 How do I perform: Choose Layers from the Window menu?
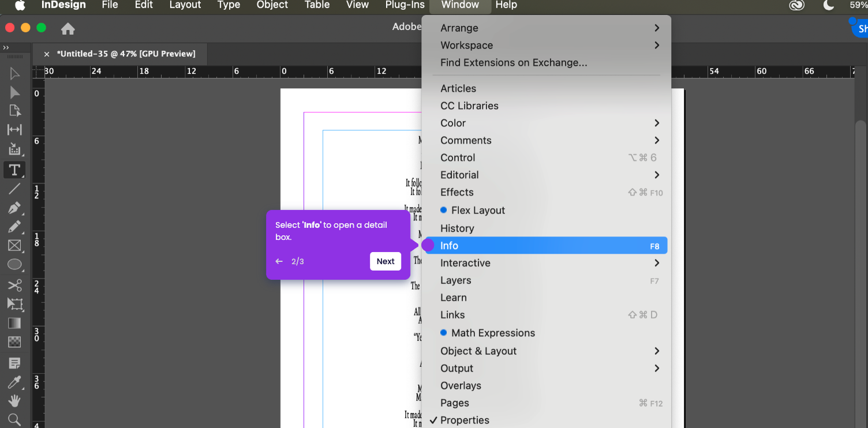click(x=547, y=280)
